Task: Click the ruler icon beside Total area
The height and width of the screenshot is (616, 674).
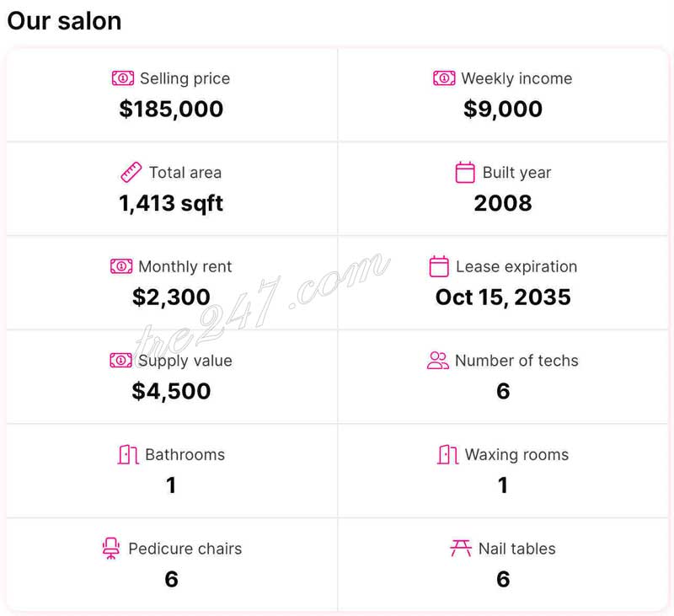Action: [131, 173]
